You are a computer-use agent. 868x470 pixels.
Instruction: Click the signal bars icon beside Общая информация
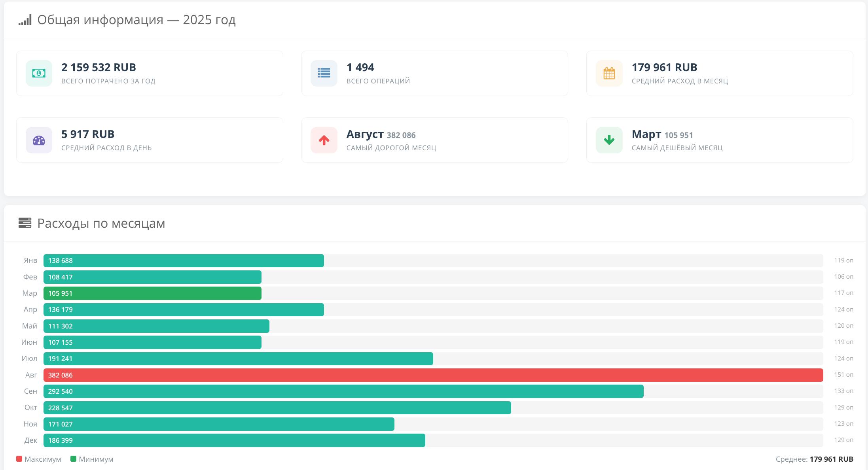(25, 20)
